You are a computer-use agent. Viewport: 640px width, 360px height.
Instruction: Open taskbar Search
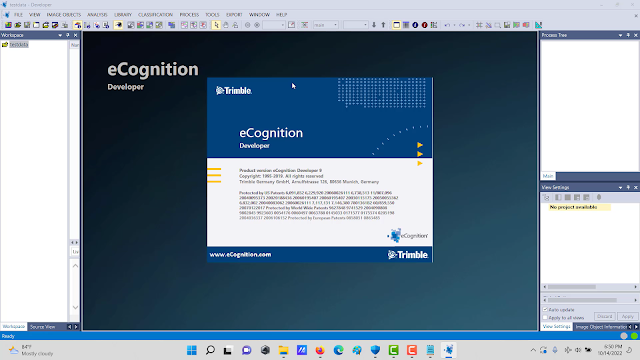pos(210,350)
